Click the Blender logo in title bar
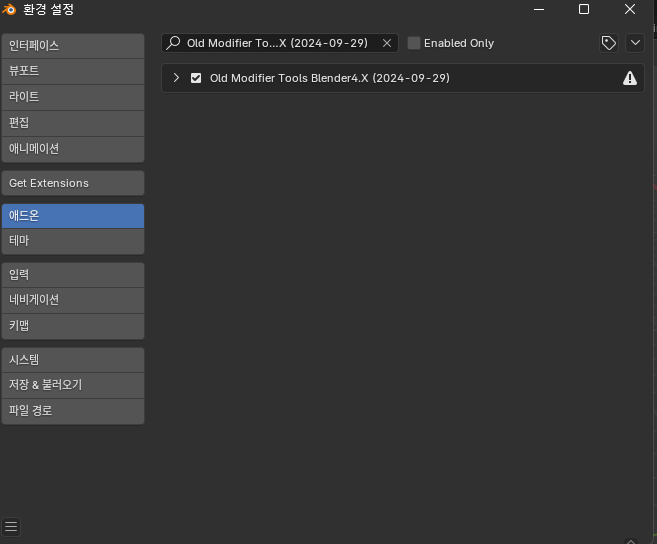The width and height of the screenshot is (657, 544). click(x=9, y=10)
